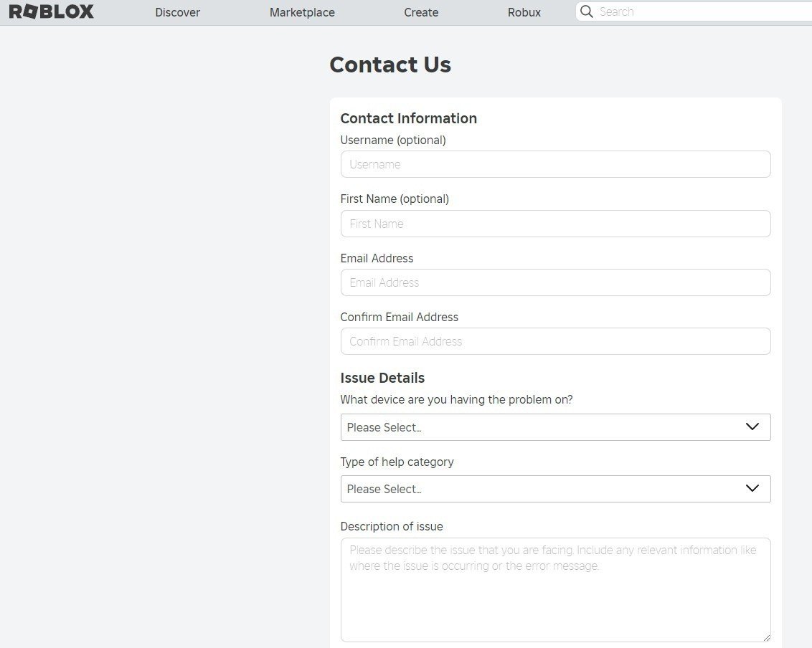
Task: Click the Description of issue text area
Action: 555,588
